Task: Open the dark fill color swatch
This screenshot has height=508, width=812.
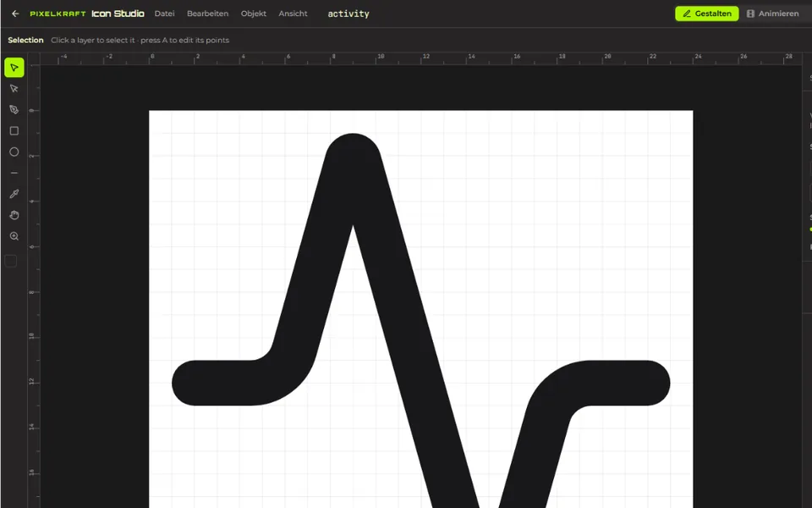Action: point(11,262)
